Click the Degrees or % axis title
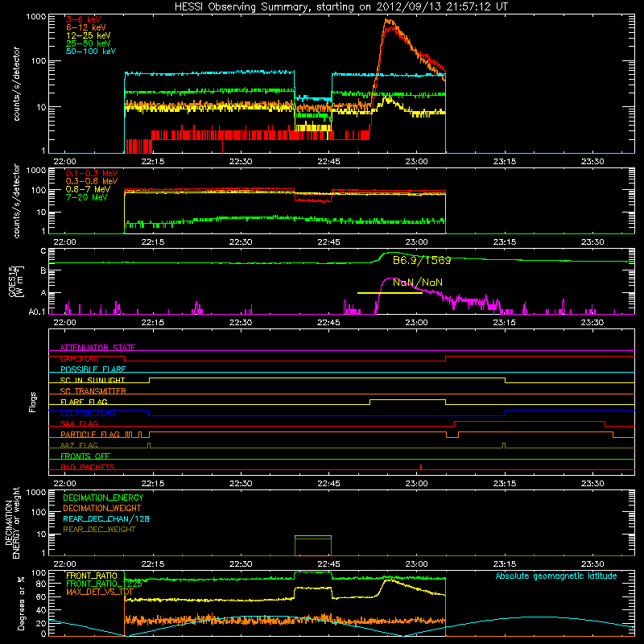This screenshot has width=644, height=644. coord(21,603)
